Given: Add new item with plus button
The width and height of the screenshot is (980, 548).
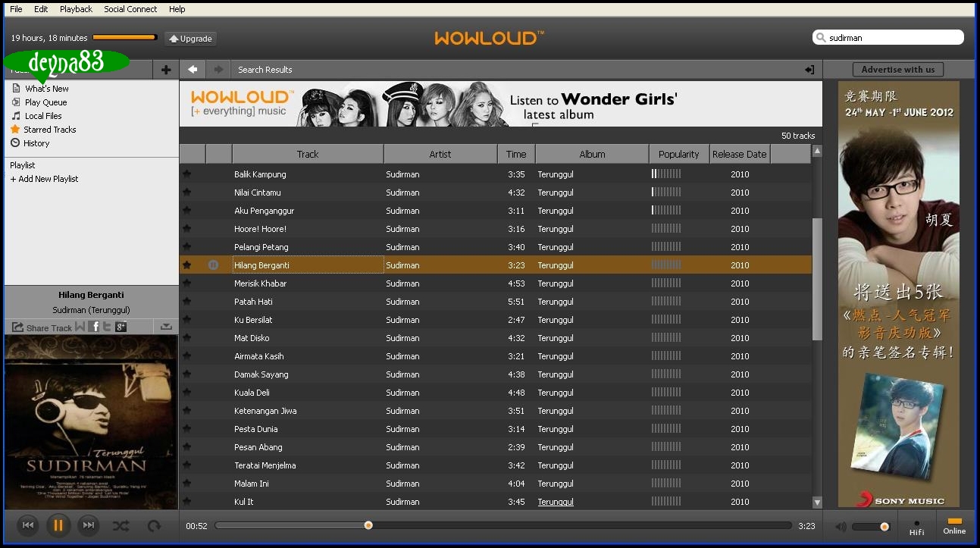Looking at the screenshot, I should (x=166, y=70).
